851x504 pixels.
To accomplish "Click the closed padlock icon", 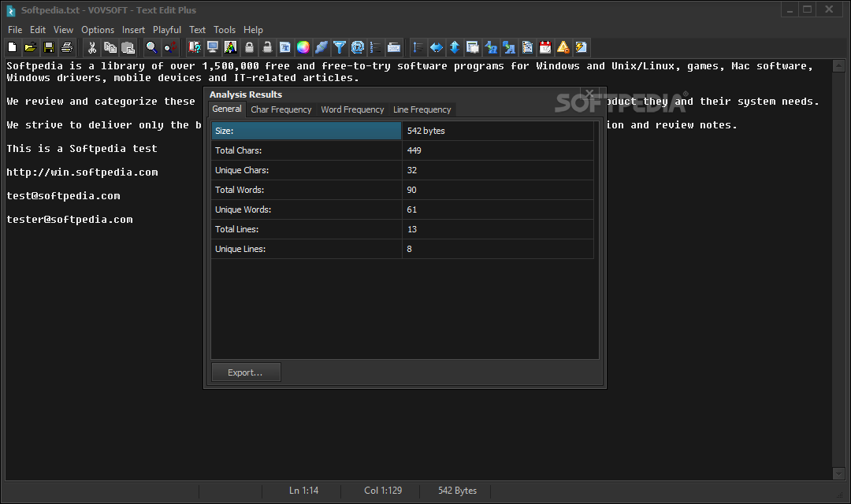I will tap(249, 48).
